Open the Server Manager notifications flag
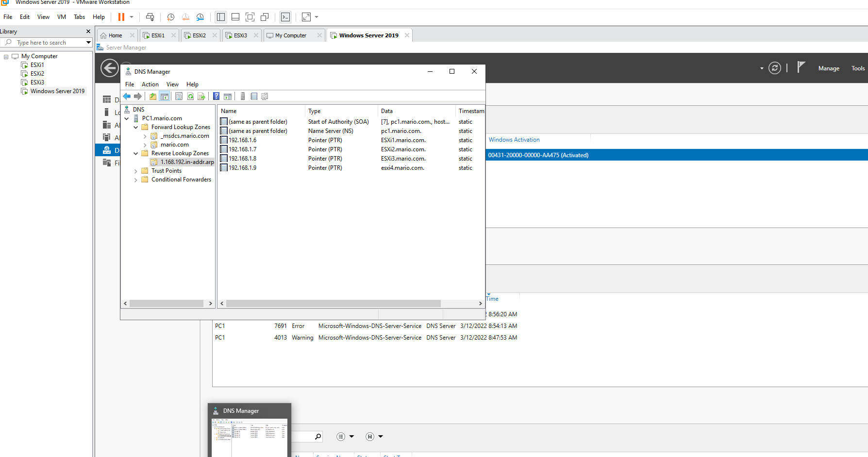Screen dimensions: 868x457 click(x=801, y=67)
